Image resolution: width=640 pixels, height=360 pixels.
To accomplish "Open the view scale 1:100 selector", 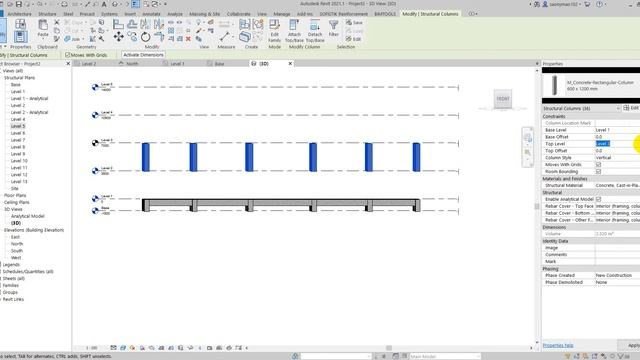I will 91,348.
